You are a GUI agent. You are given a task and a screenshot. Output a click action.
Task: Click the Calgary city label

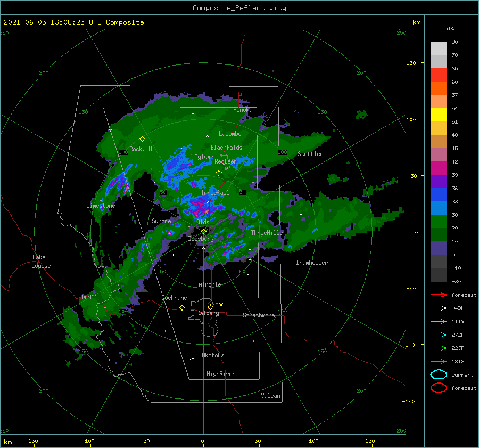click(x=208, y=313)
